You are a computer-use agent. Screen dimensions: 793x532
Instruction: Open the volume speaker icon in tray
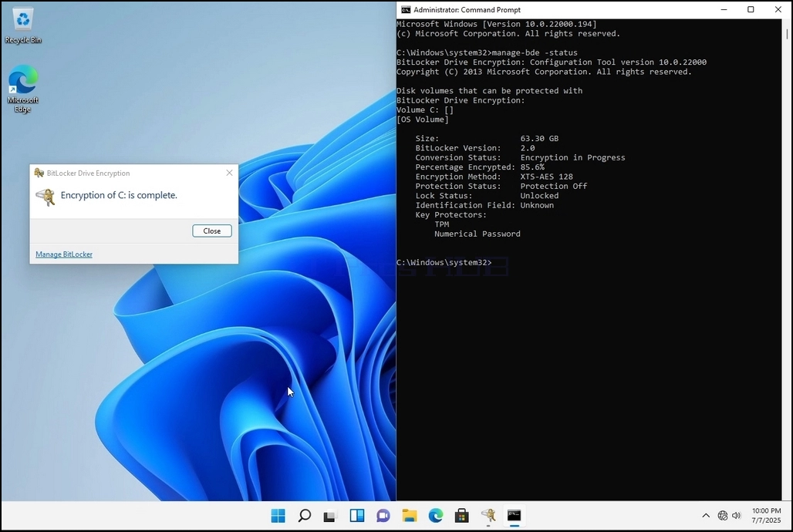pyautogui.click(x=737, y=515)
